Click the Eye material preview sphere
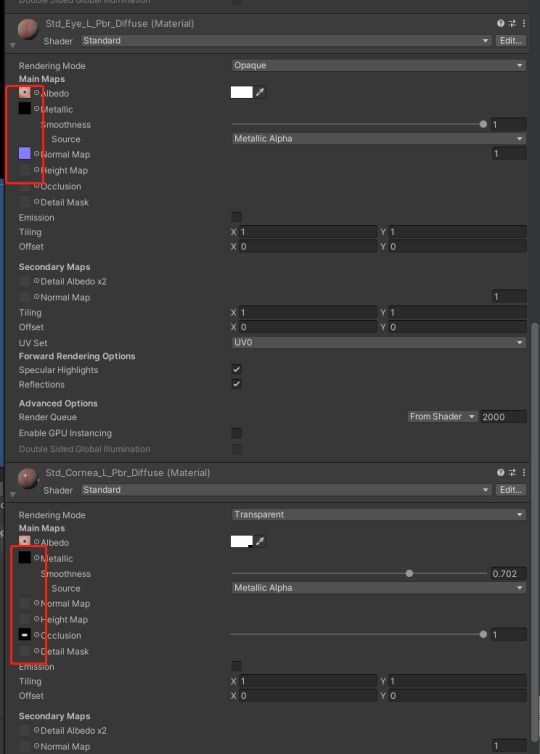This screenshot has width=540, height=754. click(x=27, y=30)
